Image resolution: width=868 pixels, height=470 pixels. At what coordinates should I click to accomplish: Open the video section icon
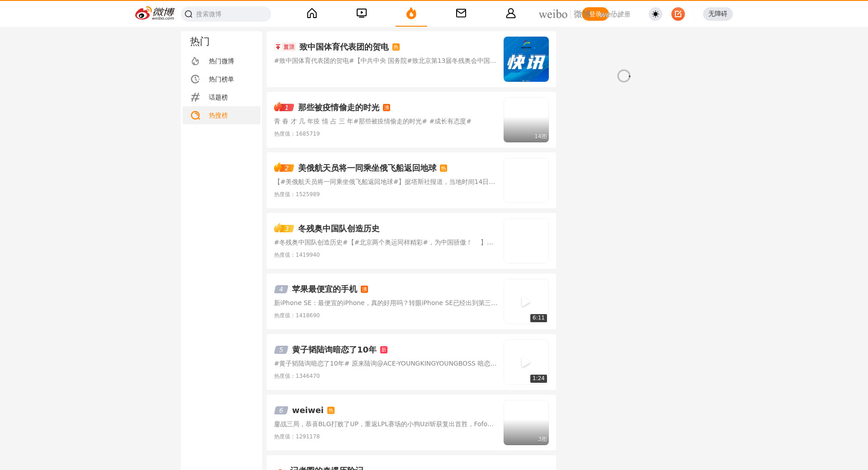[x=362, y=14]
